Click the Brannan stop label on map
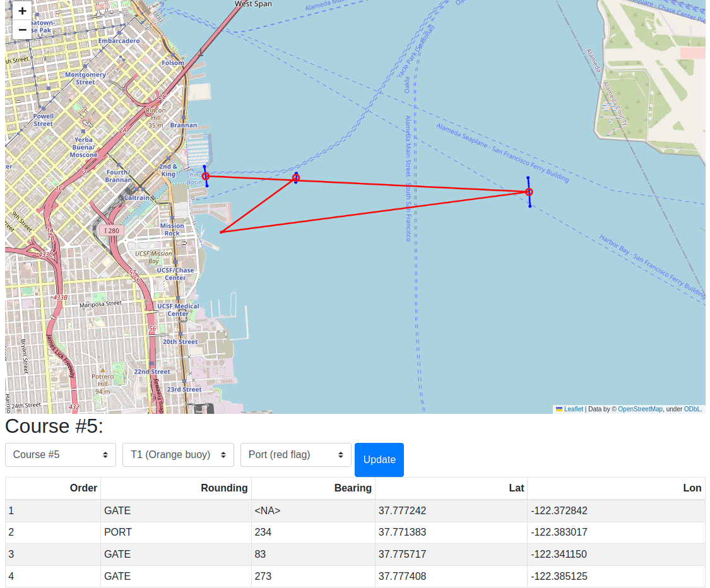 coord(184,125)
